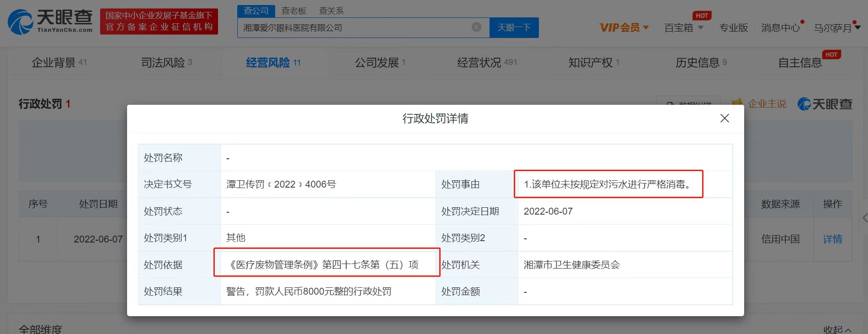Open 消息中心 notifications
This screenshot has height=334, width=868.
[x=780, y=28]
